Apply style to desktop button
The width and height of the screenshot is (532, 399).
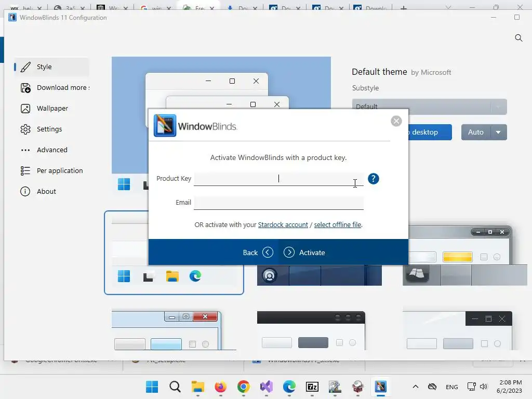click(430, 132)
